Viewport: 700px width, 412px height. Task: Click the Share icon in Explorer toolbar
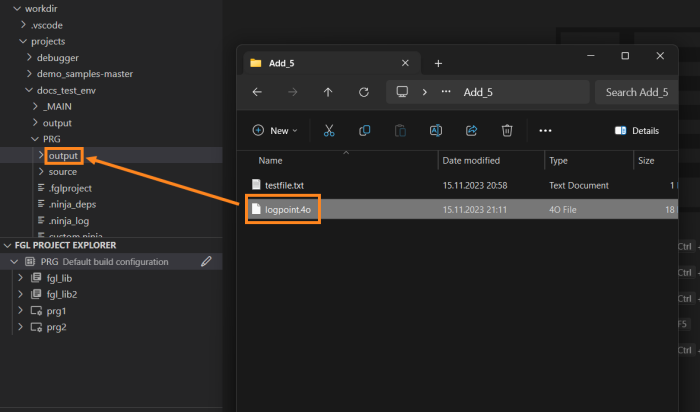tap(472, 130)
